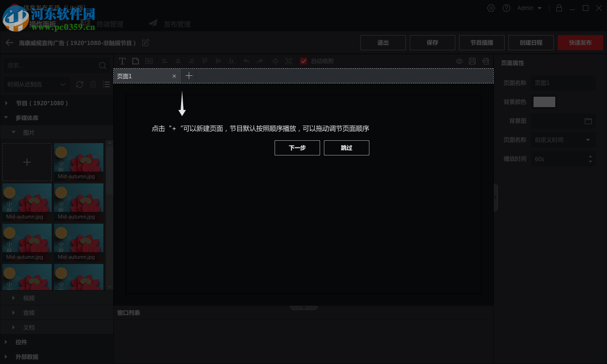The width and height of the screenshot is (607, 364).
Task: Collapse the 图片 media section
Action: point(13,132)
